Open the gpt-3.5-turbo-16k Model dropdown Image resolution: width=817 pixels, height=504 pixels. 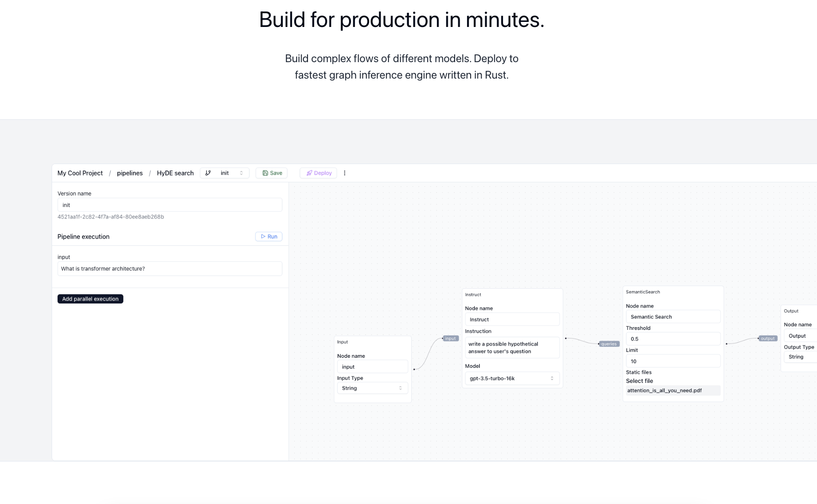tap(512, 378)
